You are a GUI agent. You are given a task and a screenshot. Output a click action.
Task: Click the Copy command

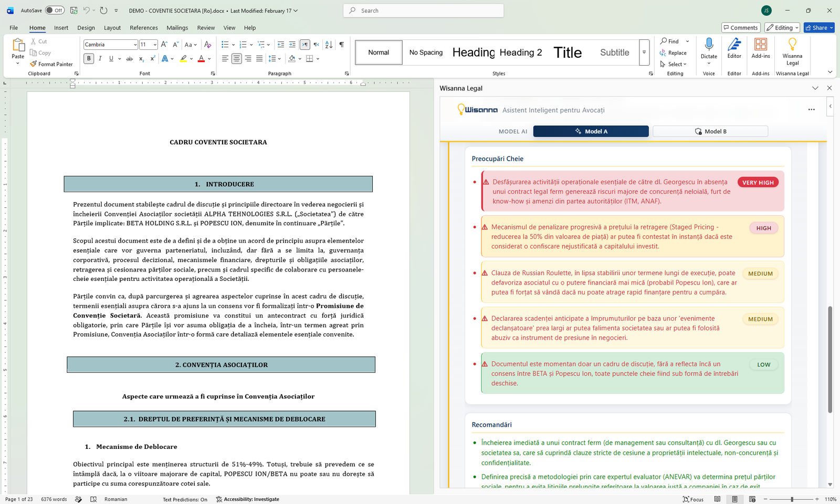(x=40, y=53)
